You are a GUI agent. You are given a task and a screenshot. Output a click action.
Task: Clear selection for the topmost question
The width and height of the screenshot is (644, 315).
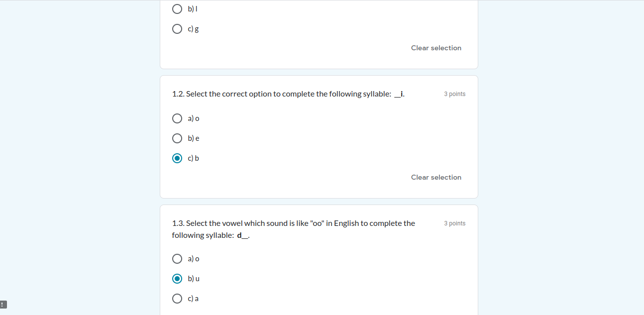pyautogui.click(x=436, y=48)
